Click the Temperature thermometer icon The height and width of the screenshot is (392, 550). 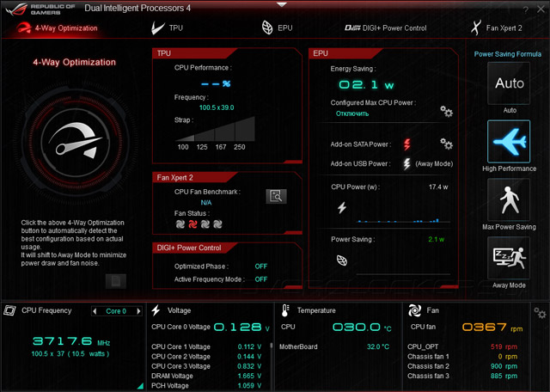click(x=285, y=310)
